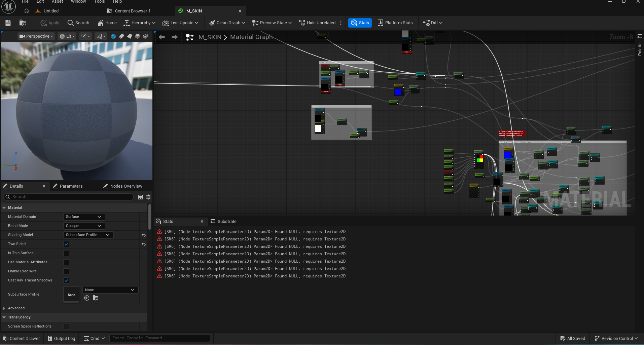Disable Cast Ray Traced Shadows checkbox
The image size is (644, 345).
click(66, 280)
